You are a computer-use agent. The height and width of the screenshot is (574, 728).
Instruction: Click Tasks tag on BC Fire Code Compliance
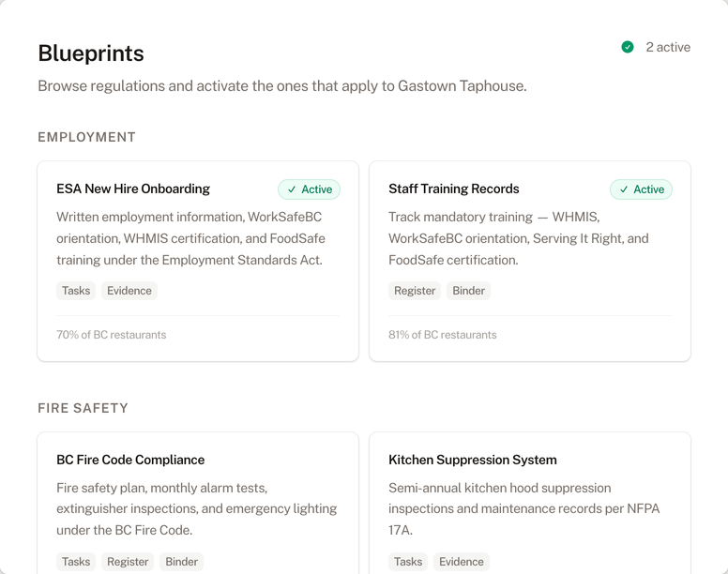(x=76, y=562)
